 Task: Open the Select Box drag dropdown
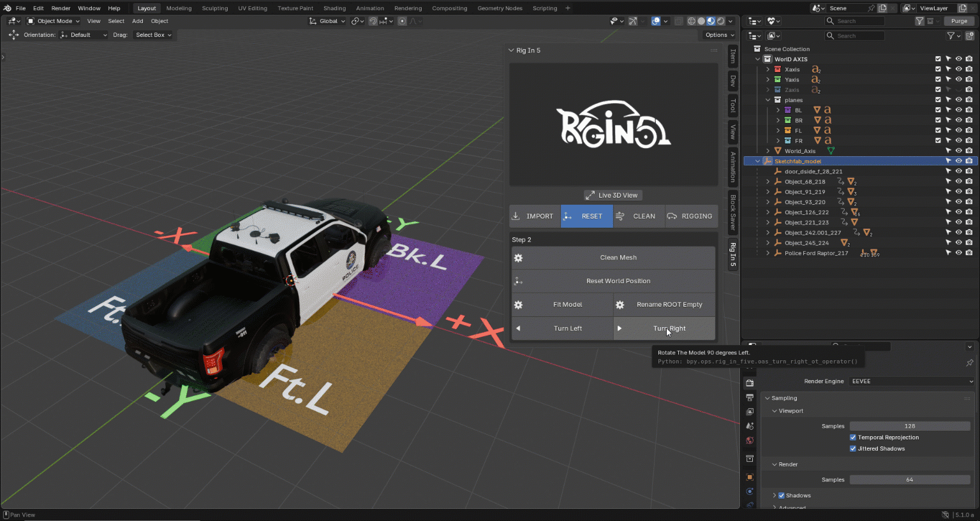click(153, 35)
